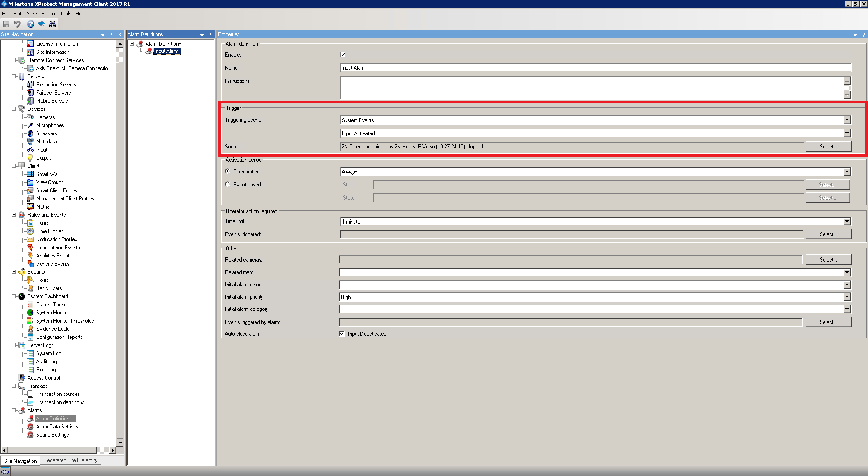Open the Triggering event System Events dropdown
This screenshot has width=868, height=476.
pyautogui.click(x=847, y=120)
